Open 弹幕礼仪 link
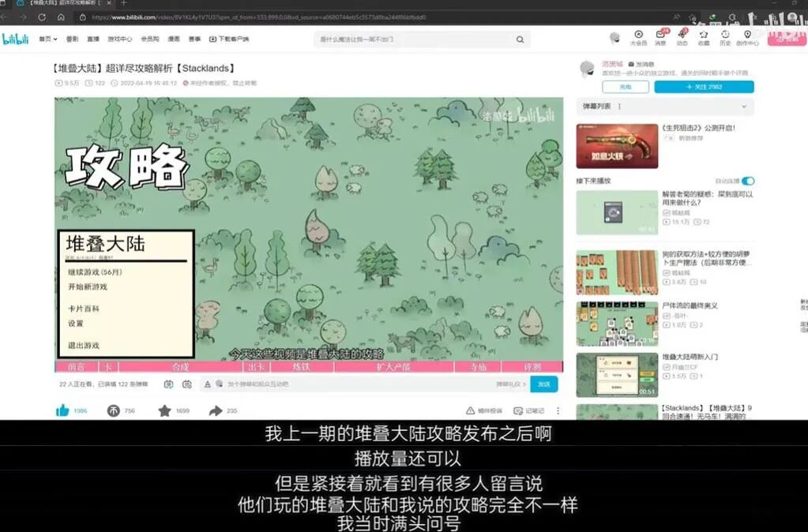 coord(510,384)
